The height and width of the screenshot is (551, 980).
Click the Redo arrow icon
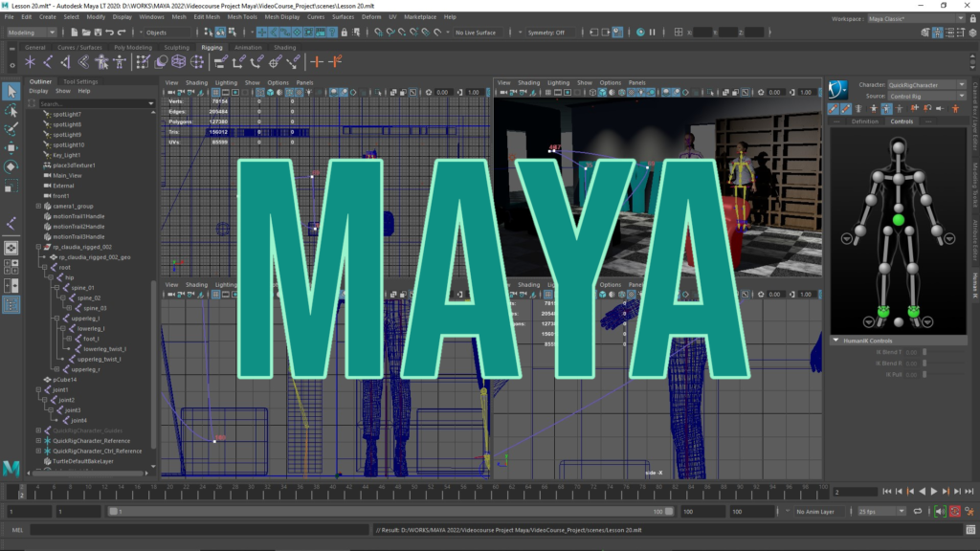click(122, 33)
